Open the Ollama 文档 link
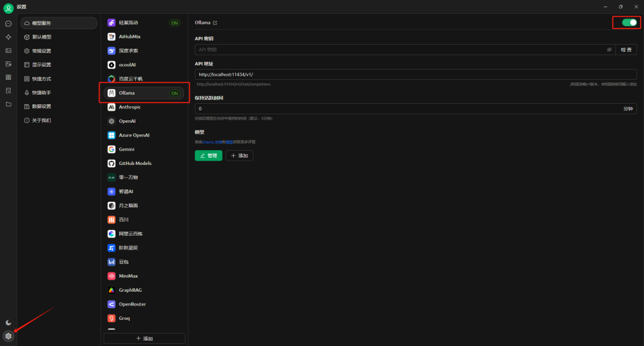Image resolution: width=644 pixels, height=346 pixels. [212, 142]
